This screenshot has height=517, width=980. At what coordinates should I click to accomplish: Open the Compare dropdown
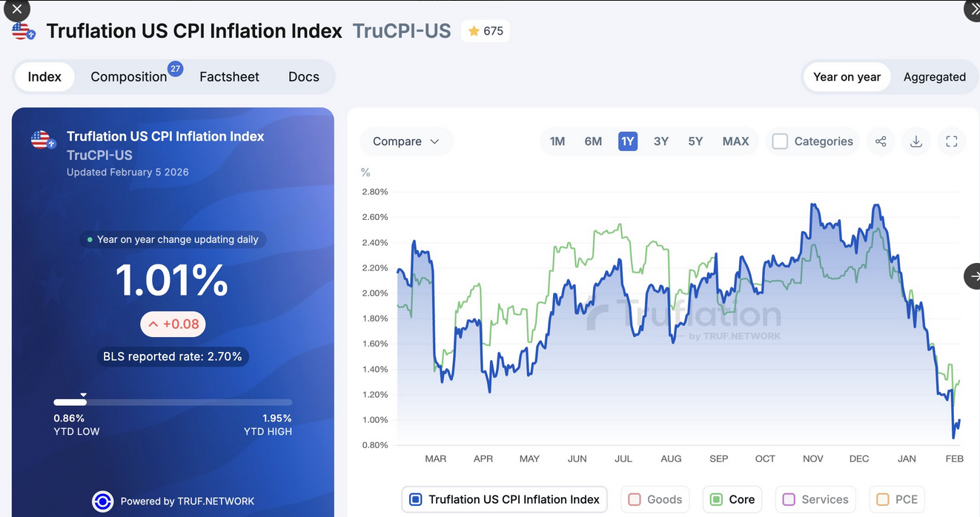[x=406, y=141]
